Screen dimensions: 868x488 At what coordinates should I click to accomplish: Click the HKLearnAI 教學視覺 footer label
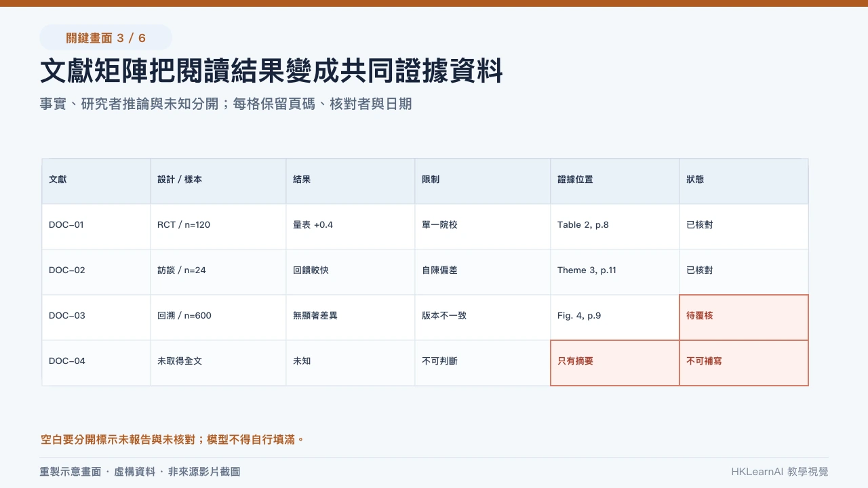[780, 472]
